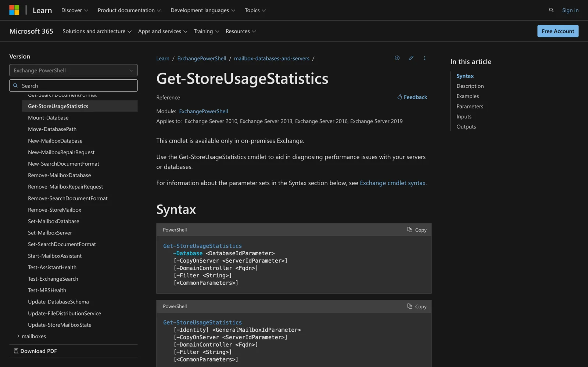Open the Learn home link
Viewport: 588px width, 367px height.
click(42, 10)
